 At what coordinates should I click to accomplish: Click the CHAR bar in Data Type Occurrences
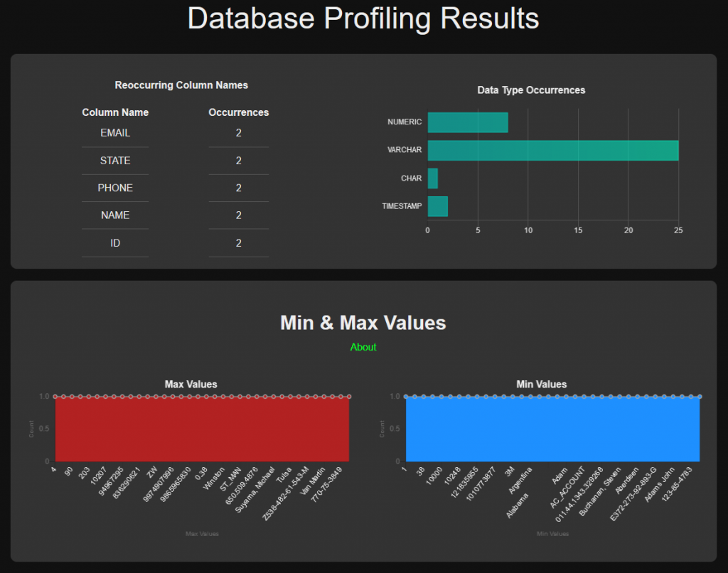pyautogui.click(x=432, y=178)
